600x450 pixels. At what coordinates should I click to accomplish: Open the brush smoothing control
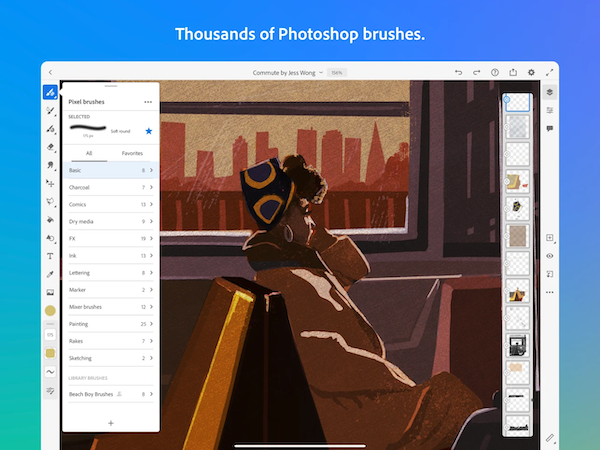pos(50,372)
